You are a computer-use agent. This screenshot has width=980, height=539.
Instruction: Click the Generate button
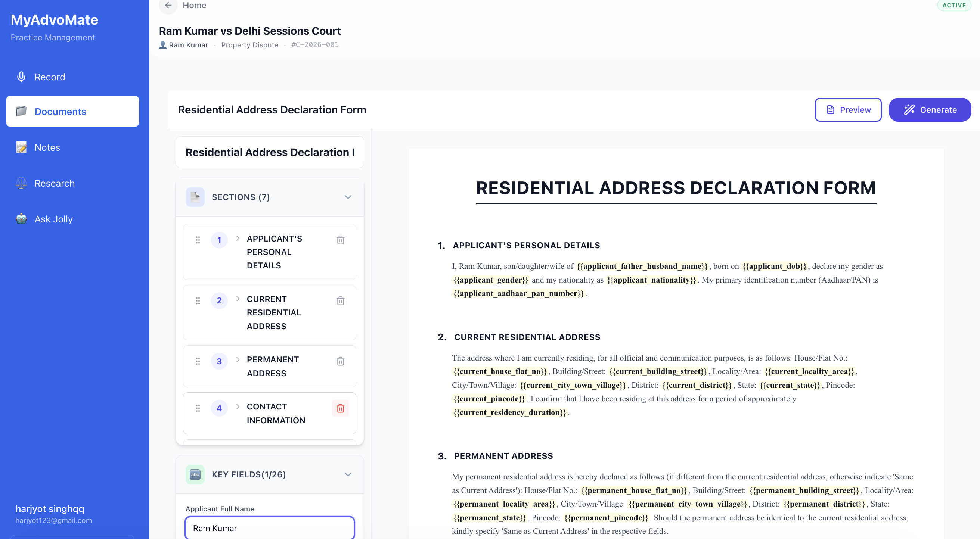pos(930,109)
